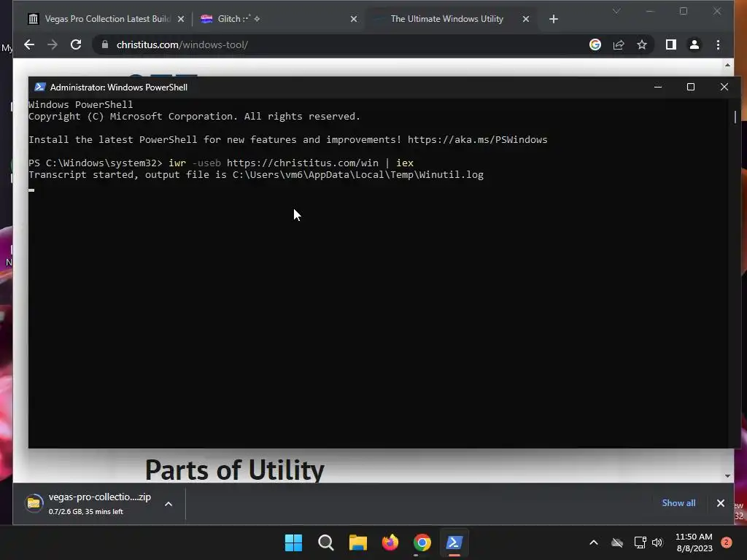Click the PowerShell title bar icon
747x560 pixels.
[x=40, y=87]
